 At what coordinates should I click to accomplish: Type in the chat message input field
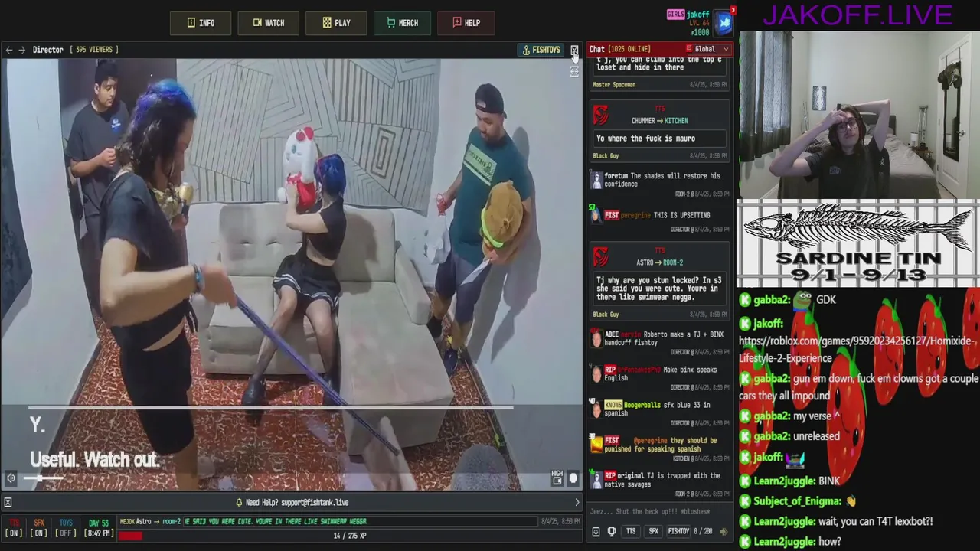coord(660,511)
